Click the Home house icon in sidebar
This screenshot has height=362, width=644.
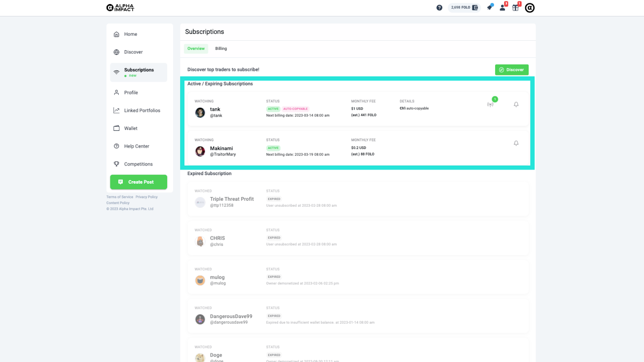pos(116,34)
